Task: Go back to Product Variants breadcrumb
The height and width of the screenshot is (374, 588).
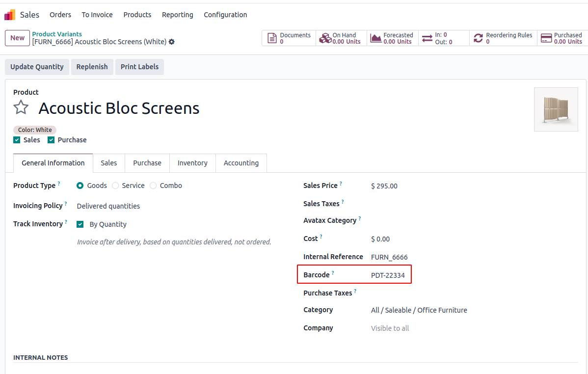Action: 57,34
